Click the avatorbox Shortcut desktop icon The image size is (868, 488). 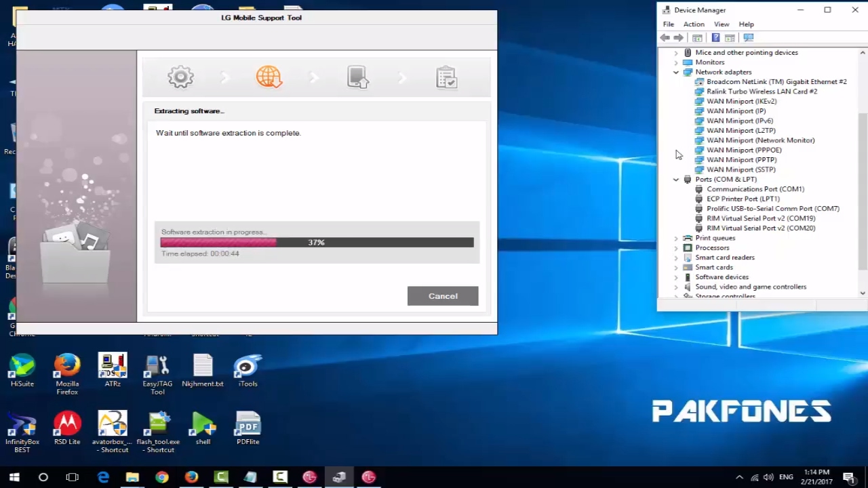pyautogui.click(x=113, y=432)
